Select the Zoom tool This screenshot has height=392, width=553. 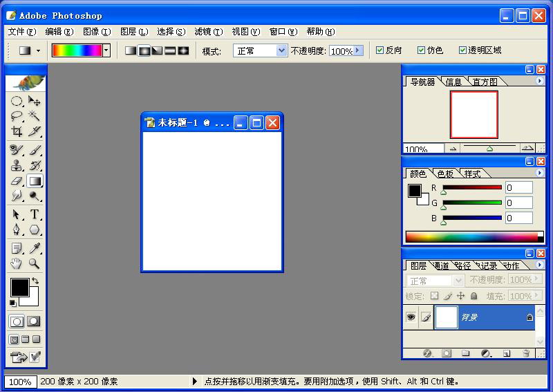point(34,263)
